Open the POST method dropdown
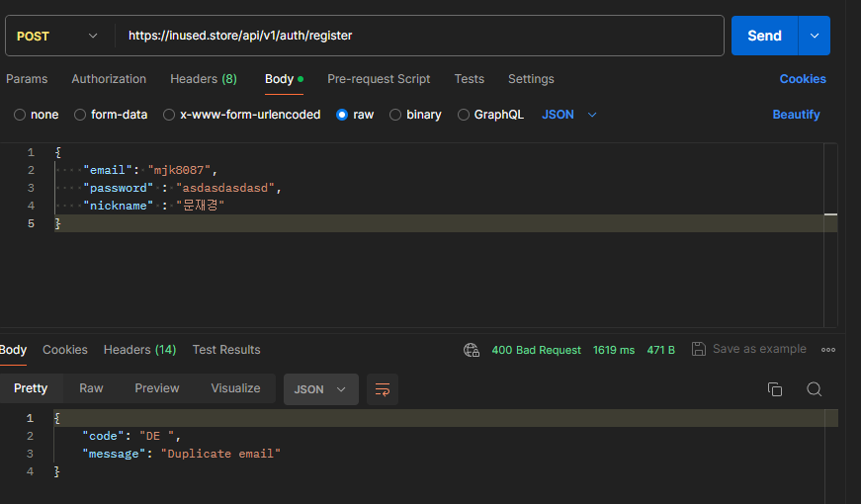The width and height of the screenshot is (861, 504). coord(57,37)
